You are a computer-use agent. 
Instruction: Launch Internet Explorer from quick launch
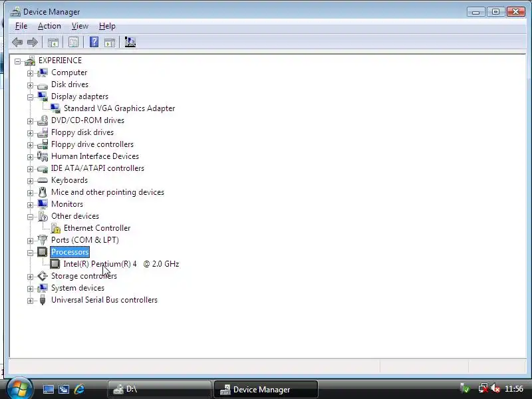79,389
